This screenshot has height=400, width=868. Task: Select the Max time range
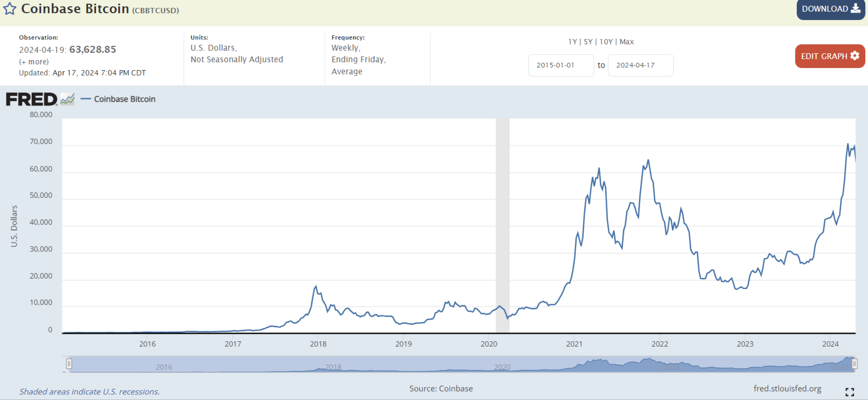(626, 42)
